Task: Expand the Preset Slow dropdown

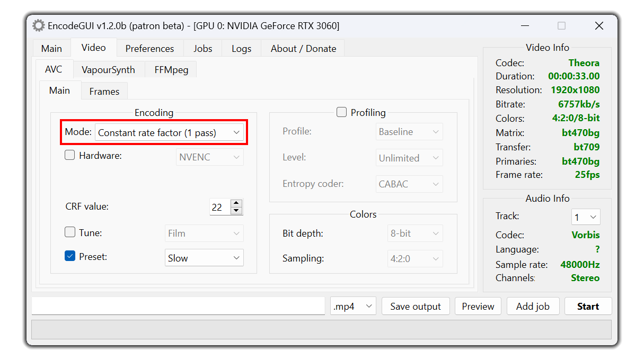Action: 204,258
